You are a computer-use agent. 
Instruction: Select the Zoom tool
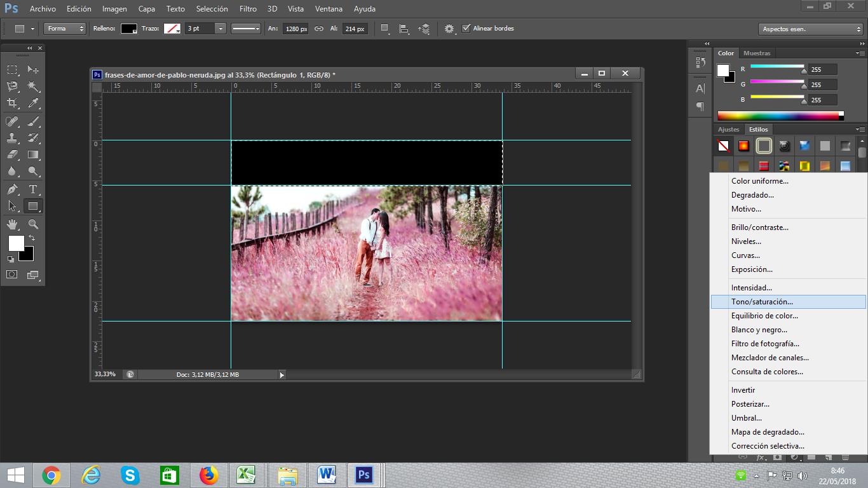pyautogui.click(x=33, y=224)
